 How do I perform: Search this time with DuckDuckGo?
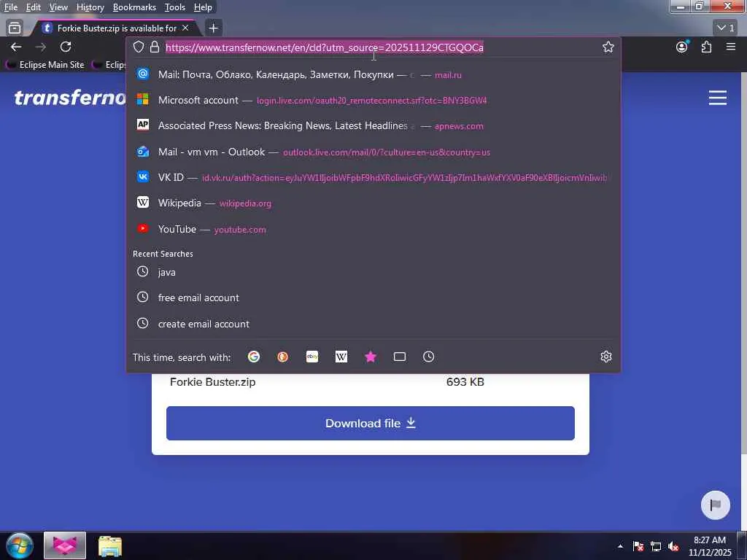(x=282, y=357)
